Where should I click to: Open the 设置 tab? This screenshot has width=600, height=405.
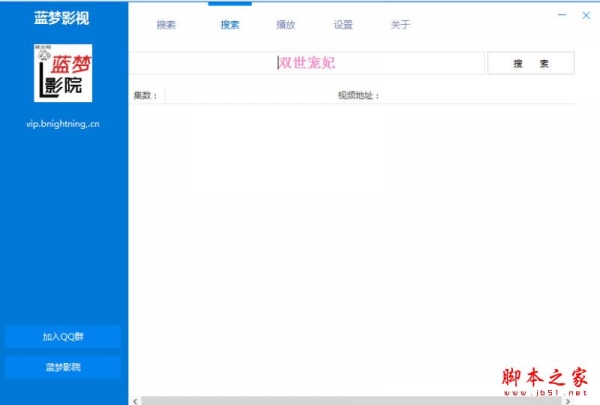pyautogui.click(x=343, y=25)
